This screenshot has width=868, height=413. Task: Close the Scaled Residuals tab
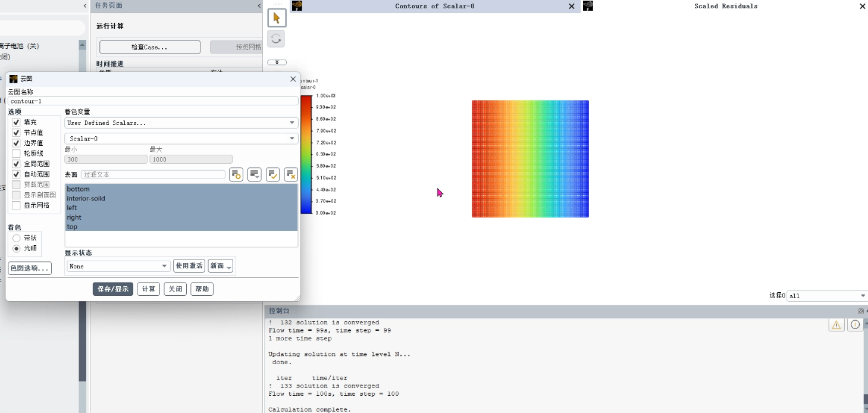pyautogui.click(x=863, y=6)
